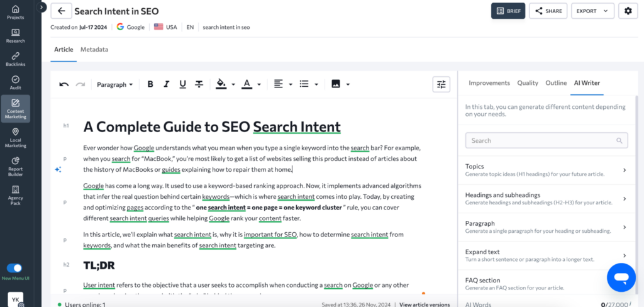Expand the Headings and subheadings option

coord(545,199)
